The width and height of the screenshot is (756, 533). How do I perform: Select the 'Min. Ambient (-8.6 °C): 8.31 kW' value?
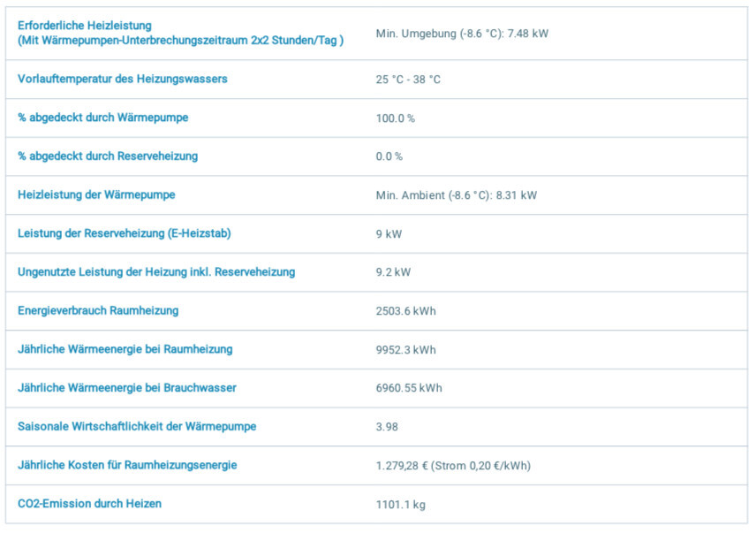[x=456, y=195]
